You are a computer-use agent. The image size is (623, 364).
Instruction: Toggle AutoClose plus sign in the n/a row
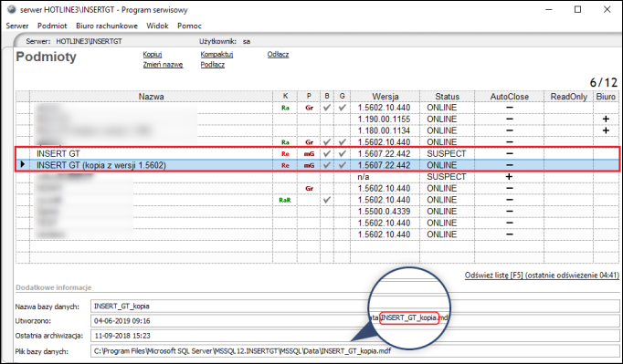tap(509, 176)
